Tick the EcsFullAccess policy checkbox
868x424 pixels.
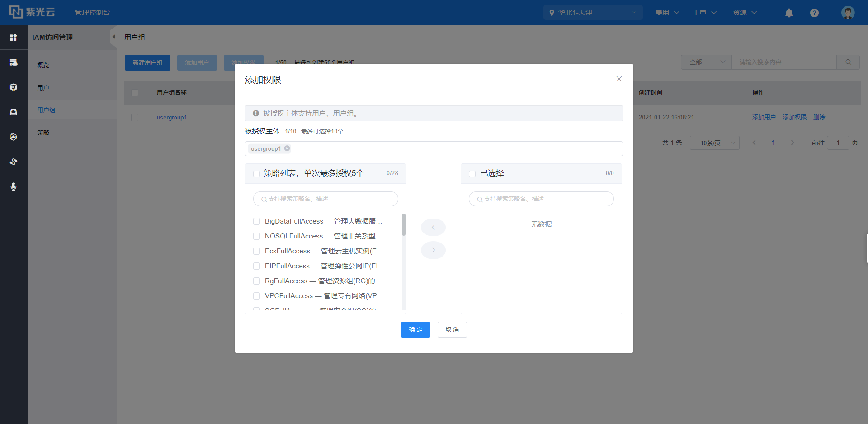pos(256,251)
